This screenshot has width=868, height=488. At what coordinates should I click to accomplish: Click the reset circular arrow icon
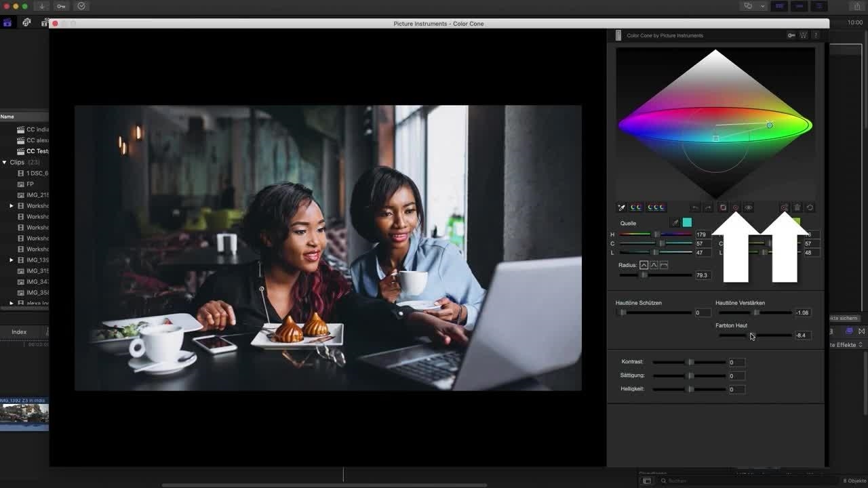(x=810, y=207)
